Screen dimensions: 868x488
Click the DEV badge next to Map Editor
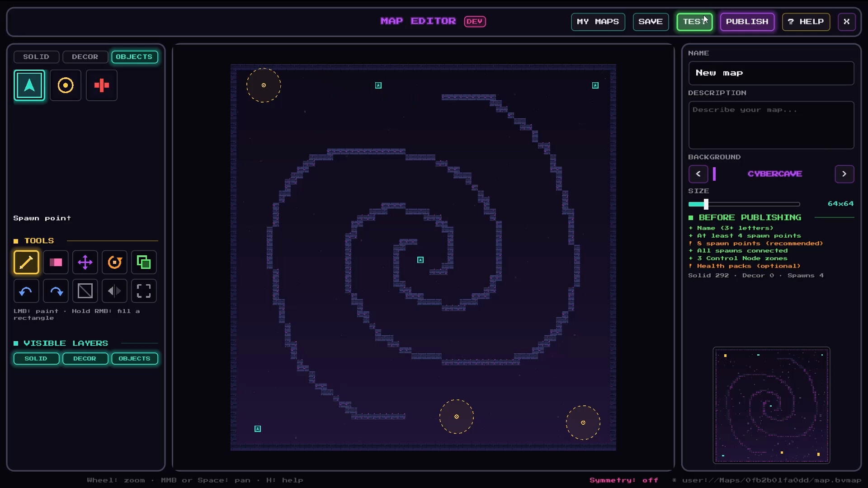pos(475,21)
